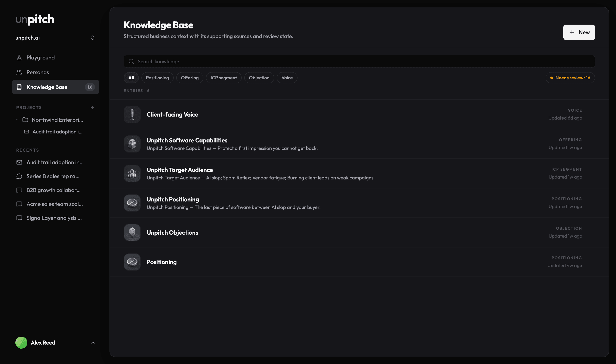
Task: Click the compass icon for Unpitch Positioning
Action: 132,203
